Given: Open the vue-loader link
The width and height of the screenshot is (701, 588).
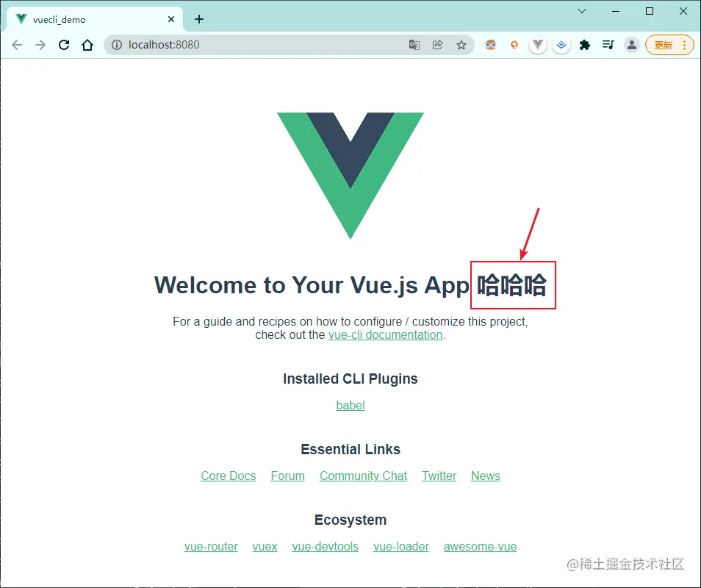Looking at the screenshot, I should (x=401, y=546).
